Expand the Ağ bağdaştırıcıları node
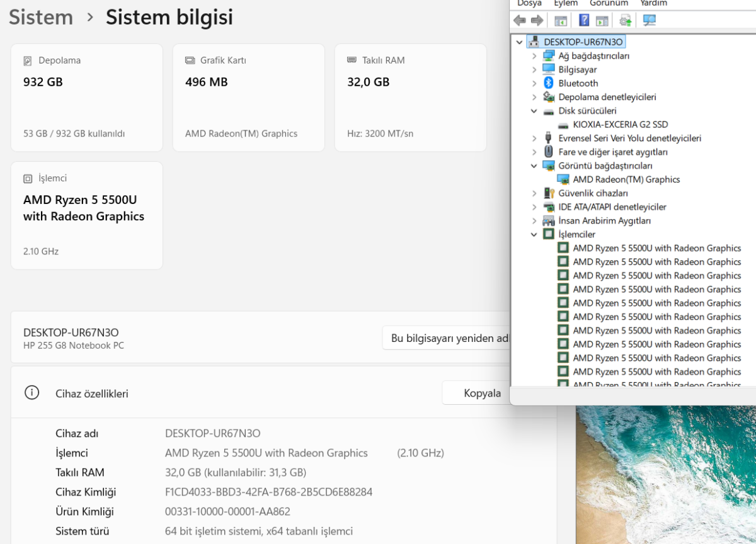 click(x=534, y=55)
